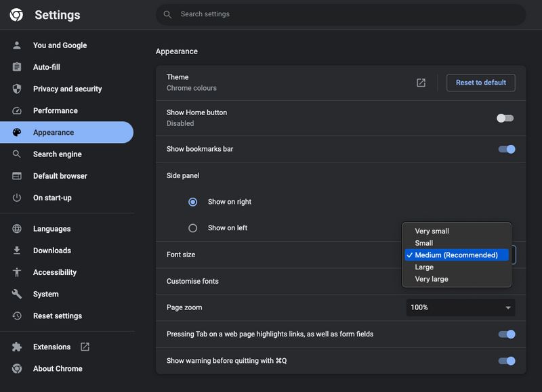The width and height of the screenshot is (542, 392).
Task: Click the Chrome logo beside Settings title
Action: (16, 15)
